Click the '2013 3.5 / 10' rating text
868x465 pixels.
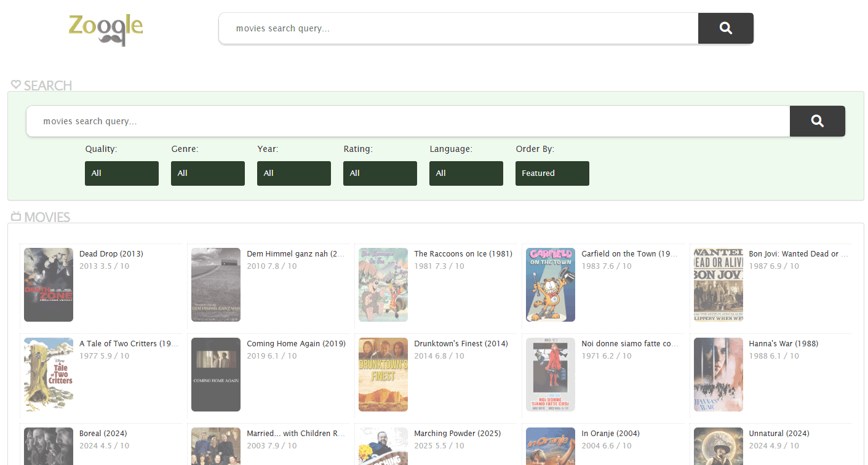[x=105, y=266]
